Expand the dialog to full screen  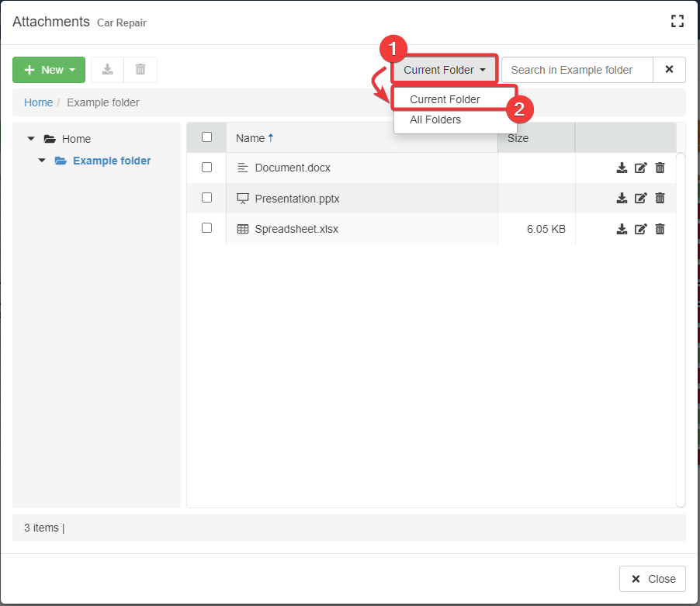(x=677, y=22)
